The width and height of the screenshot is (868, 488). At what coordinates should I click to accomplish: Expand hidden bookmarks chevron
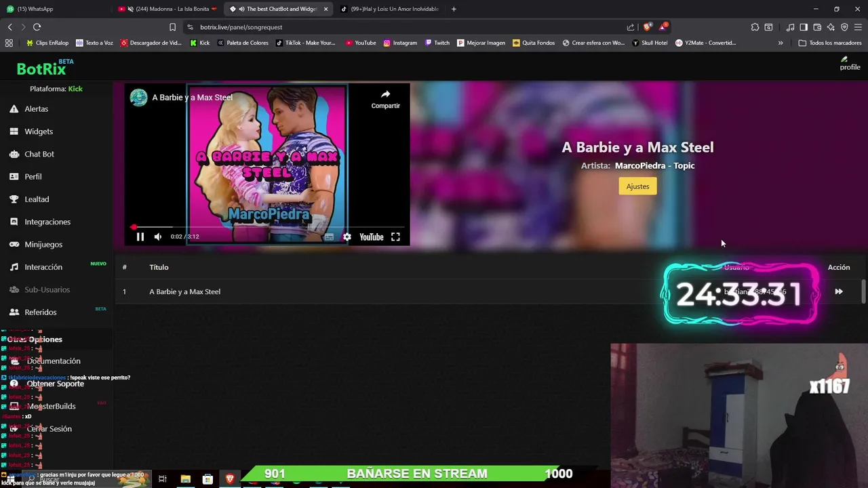pyautogui.click(x=781, y=43)
